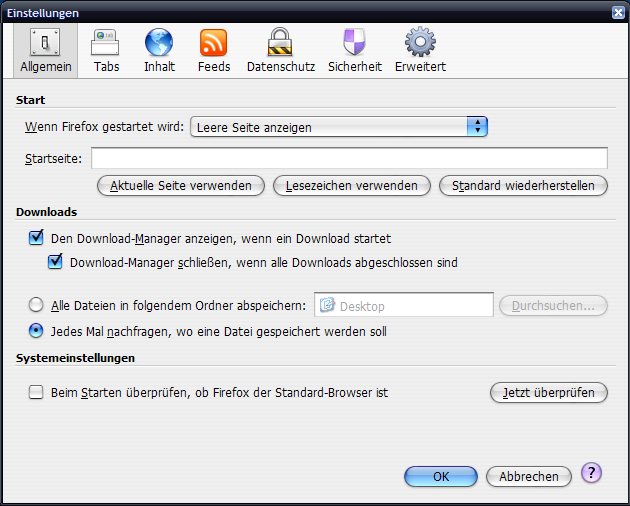Click the Desktop folder icon in download path
The height and width of the screenshot is (506, 630).
pos(327,305)
